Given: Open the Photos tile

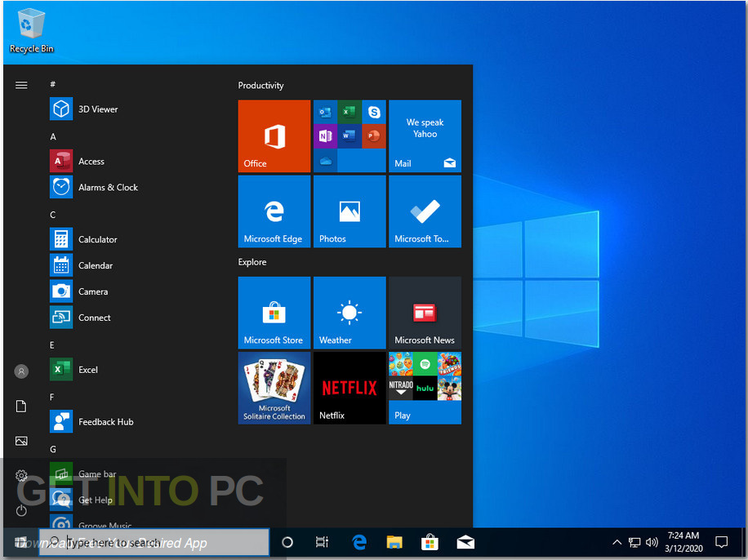Looking at the screenshot, I should [350, 211].
